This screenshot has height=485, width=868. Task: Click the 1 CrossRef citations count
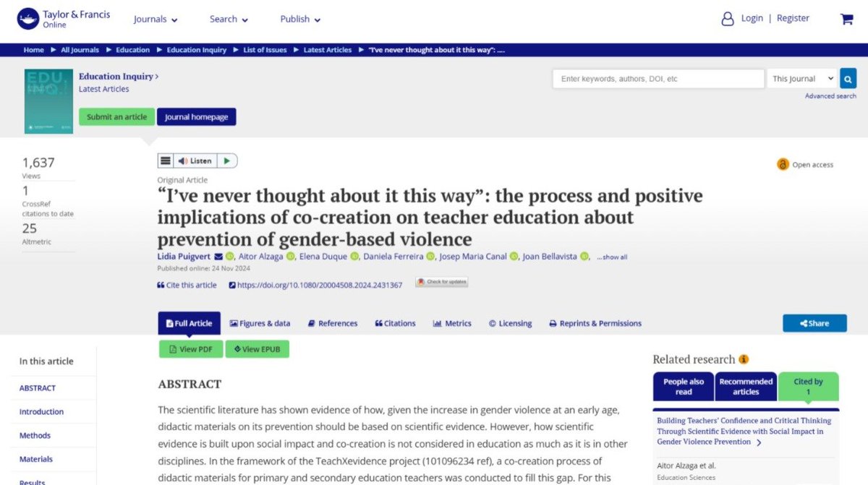click(x=26, y=191)
